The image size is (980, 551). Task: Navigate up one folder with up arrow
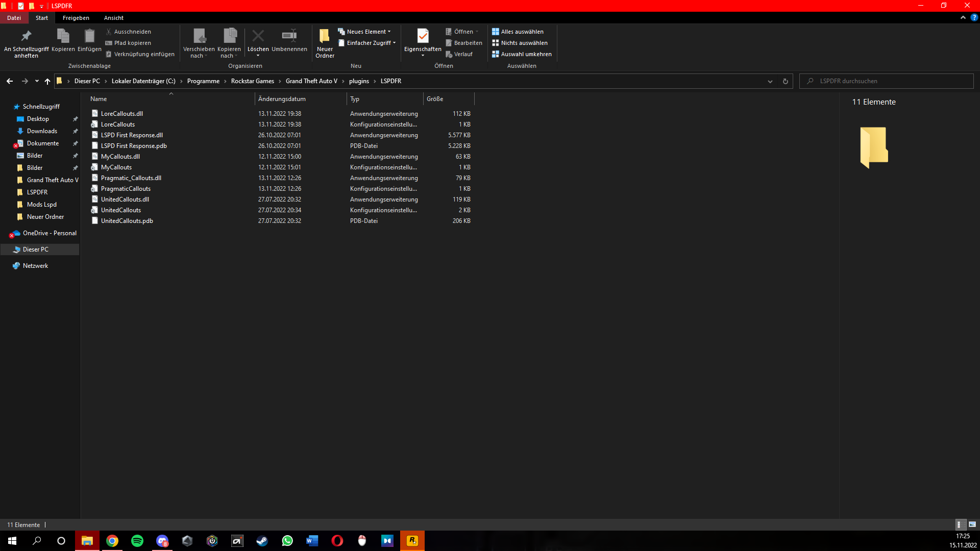pyautogui.click(x=47, y=81)
